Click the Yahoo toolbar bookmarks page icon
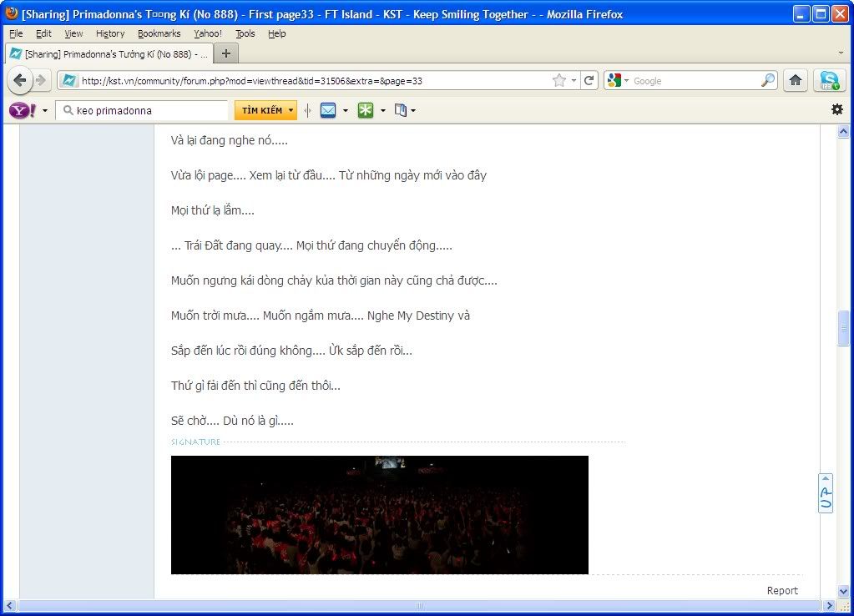Screen dimensions: 854x616 [401, 110]
